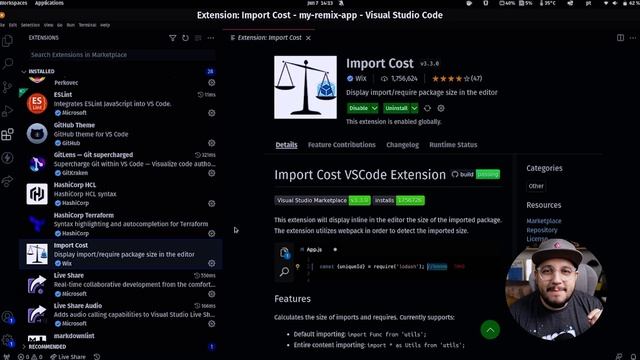The image size is (640, 360).
Task: Select GitLens extension in list
Action: pyautogui.click(x=121, y=164)
